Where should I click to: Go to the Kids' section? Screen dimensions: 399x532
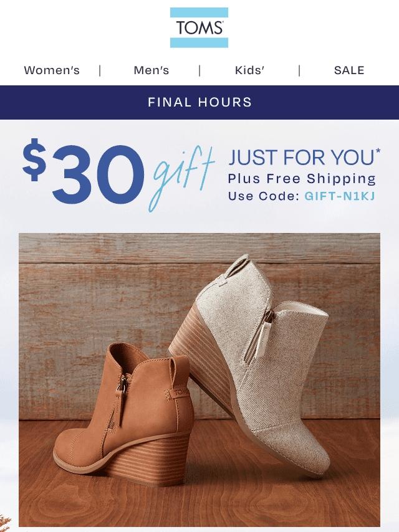pyautogui.click(x=249, y=70)
